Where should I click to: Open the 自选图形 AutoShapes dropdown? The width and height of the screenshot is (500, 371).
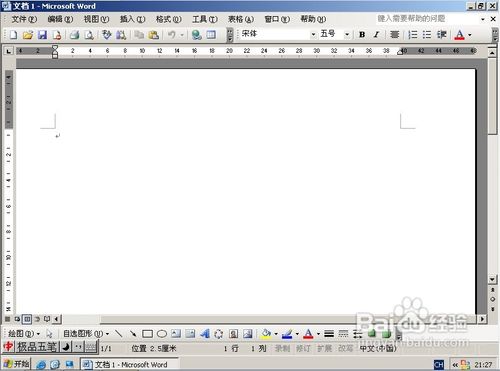[x=86, y=333]
